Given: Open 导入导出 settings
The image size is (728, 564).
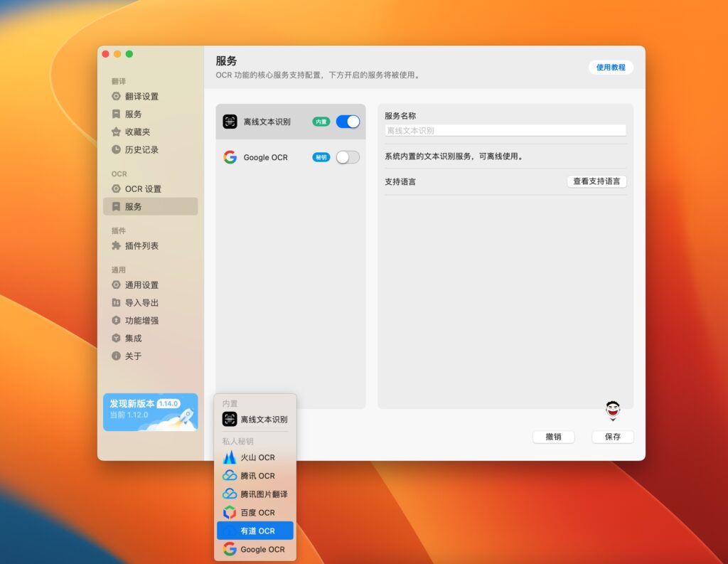Looking at the screenshot, I should point(139,302).
